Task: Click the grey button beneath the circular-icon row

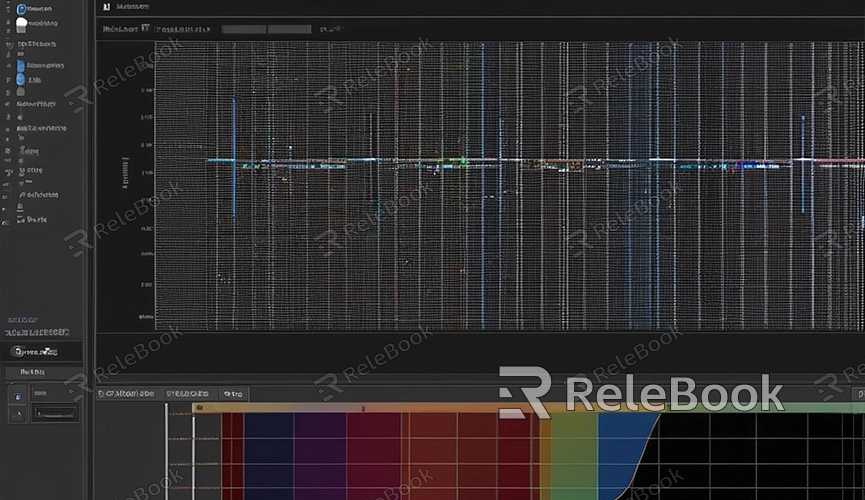Action: tap(43, 373)
